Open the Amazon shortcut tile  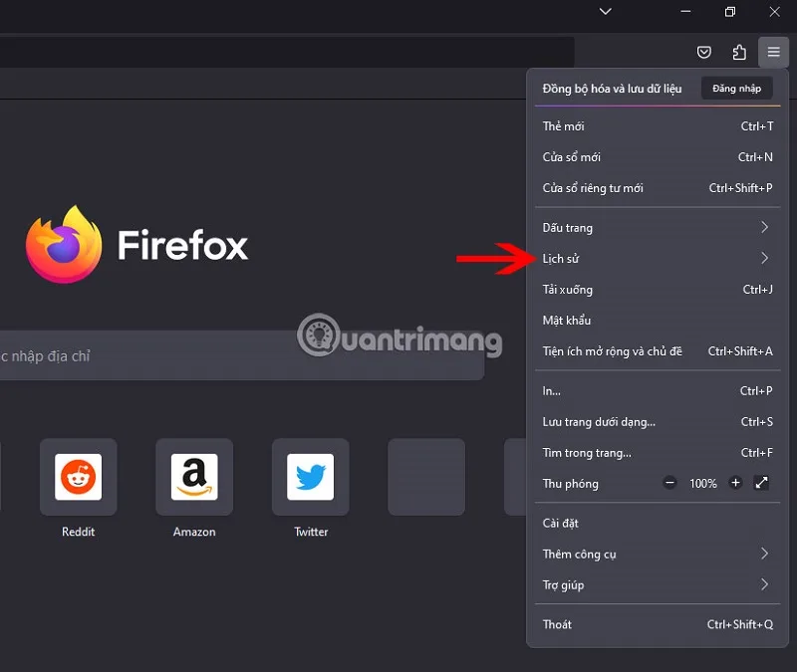click(x=194, y=477)
